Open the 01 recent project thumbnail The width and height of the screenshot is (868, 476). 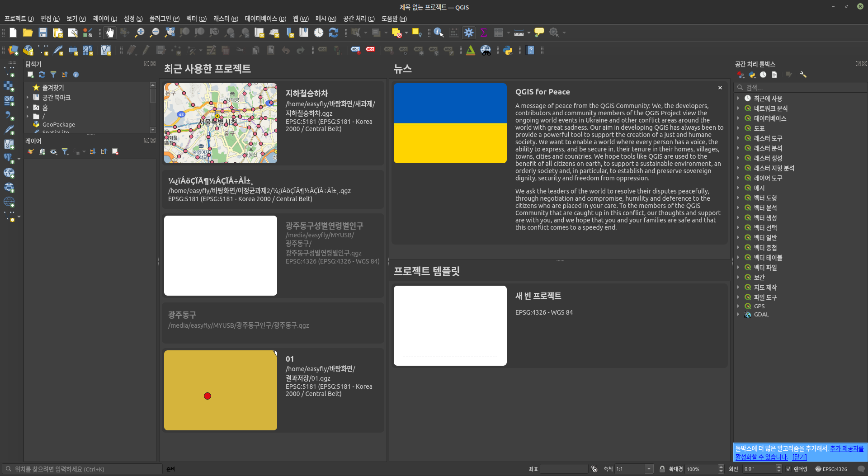tap(221, 390)
